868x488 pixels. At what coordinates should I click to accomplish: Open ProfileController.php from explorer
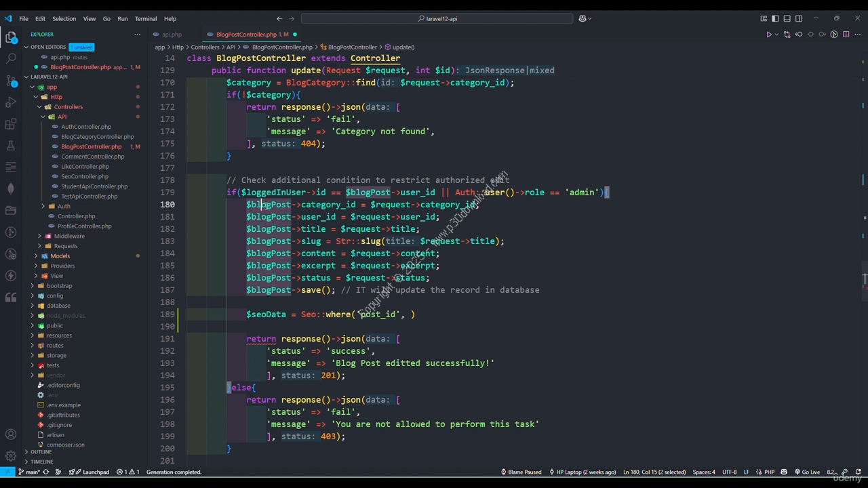coord(85,226)
